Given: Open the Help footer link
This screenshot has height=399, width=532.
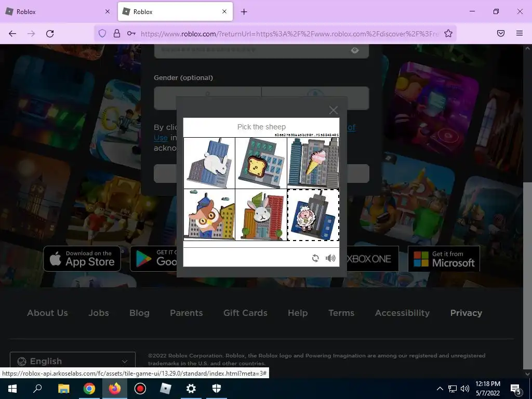Looking at the screenshot, I should tap(298, 313).
